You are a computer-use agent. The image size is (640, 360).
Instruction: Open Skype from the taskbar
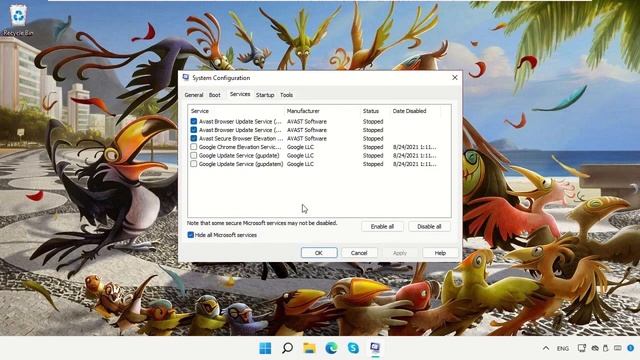[353, 348]
